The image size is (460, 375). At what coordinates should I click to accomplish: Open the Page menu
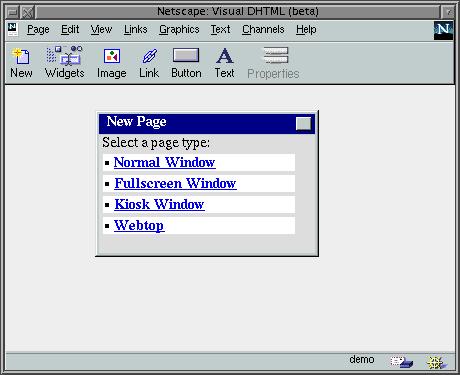click(38, 30)
